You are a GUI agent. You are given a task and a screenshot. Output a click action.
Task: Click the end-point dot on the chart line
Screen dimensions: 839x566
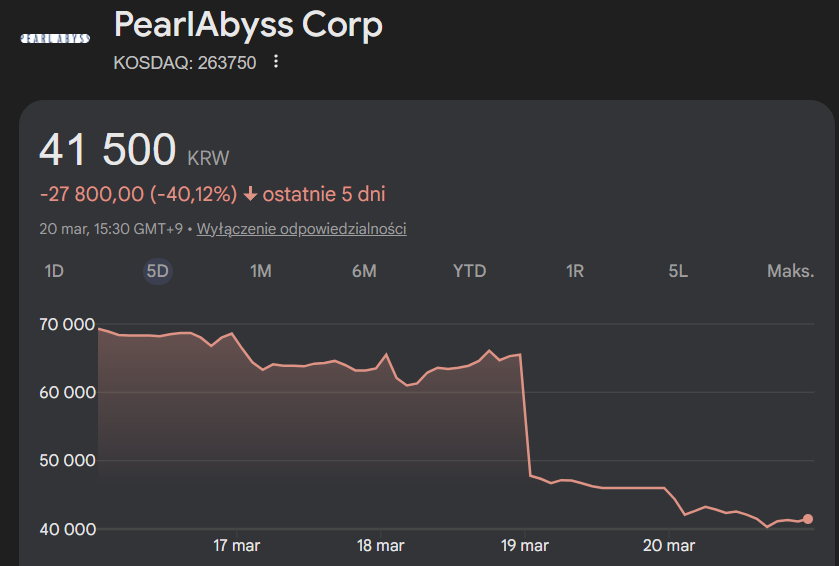pyautogui.click(x=808, y=519)
